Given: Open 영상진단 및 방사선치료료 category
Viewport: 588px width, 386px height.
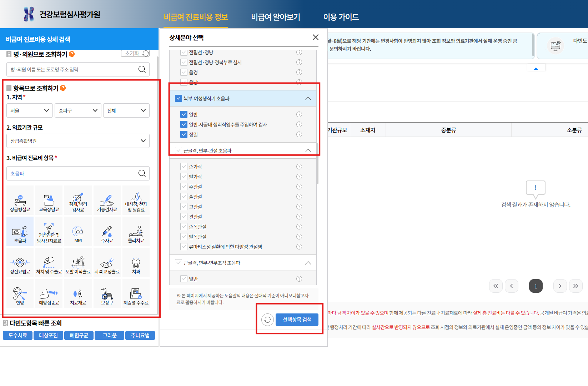Looking at the screenshot, I should pyautogui.click(x=49, y=231).
